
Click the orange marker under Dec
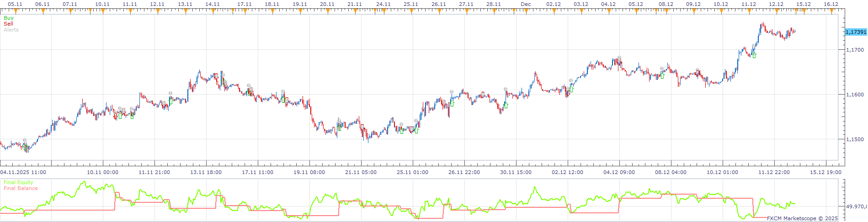[x=526, y=11]
